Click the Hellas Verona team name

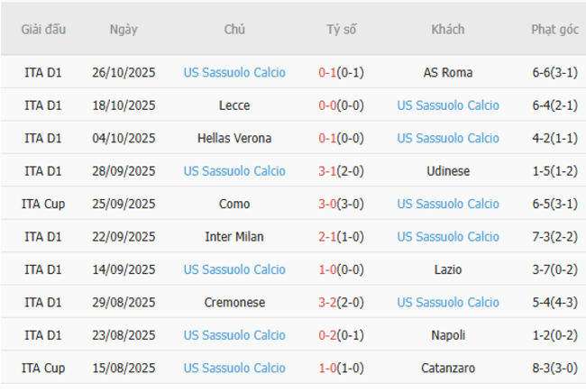[234, 139]
